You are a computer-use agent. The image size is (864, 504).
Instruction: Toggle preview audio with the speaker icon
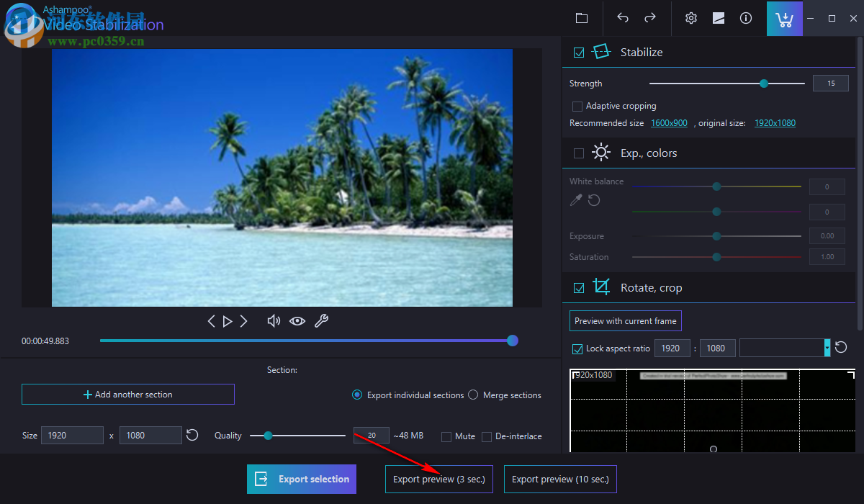pos(274,320)
